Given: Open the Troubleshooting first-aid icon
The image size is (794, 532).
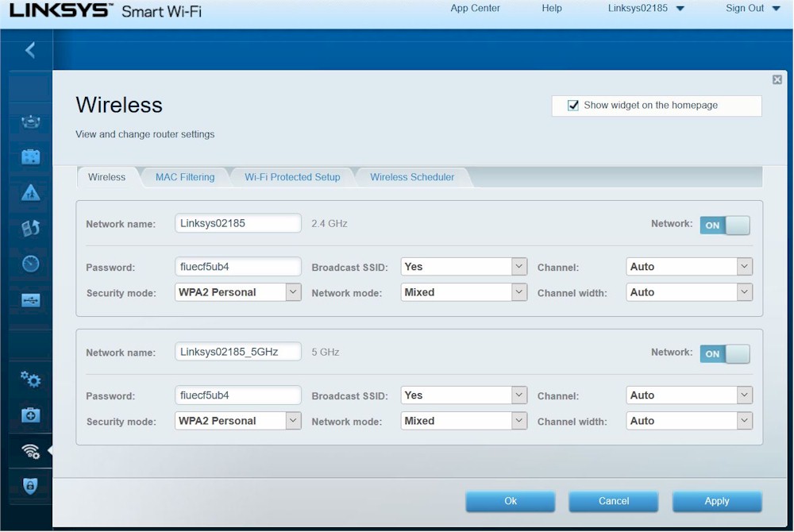Looking at the screenshot, I should pyautogui.click(x=31, y=415).
